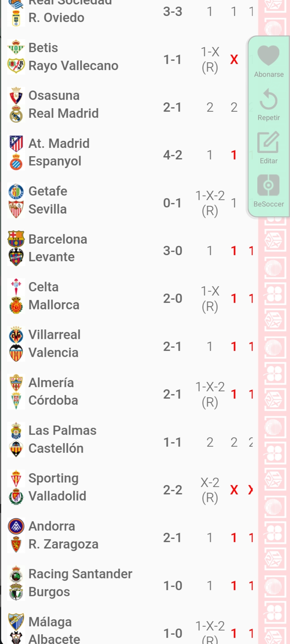This screenshot has height=644, width=290.
Task: Tap the At. Madrid crest
Action: pos(16,143)
